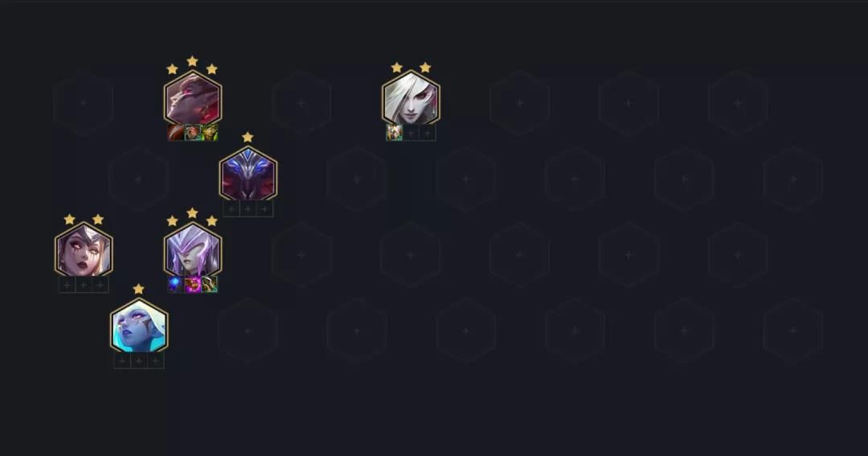Click the third item icon under purple-helmeted champion
The height and width of the screenshot is (456, 868).
click(209, 284)
